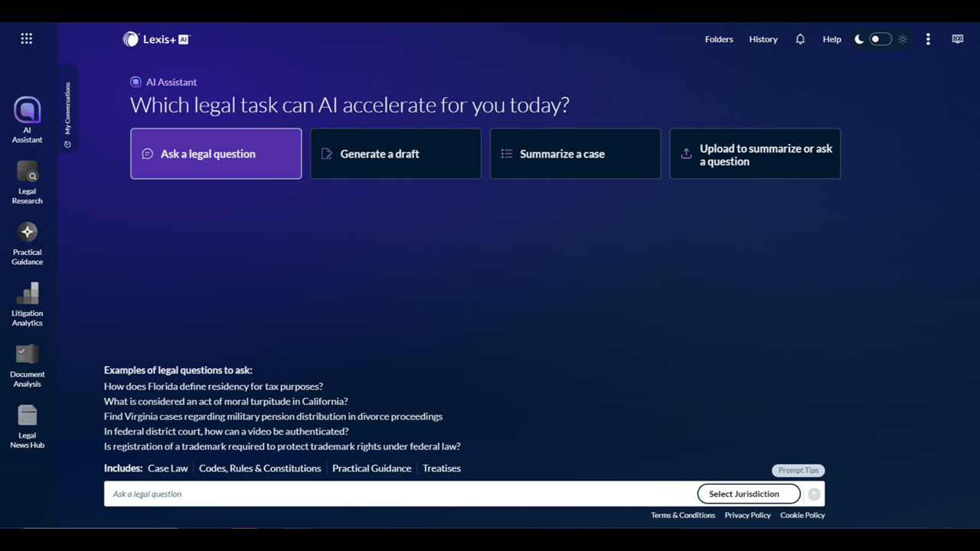Open the Select Jurisdiction dropdown

click(x=748, y=494)
